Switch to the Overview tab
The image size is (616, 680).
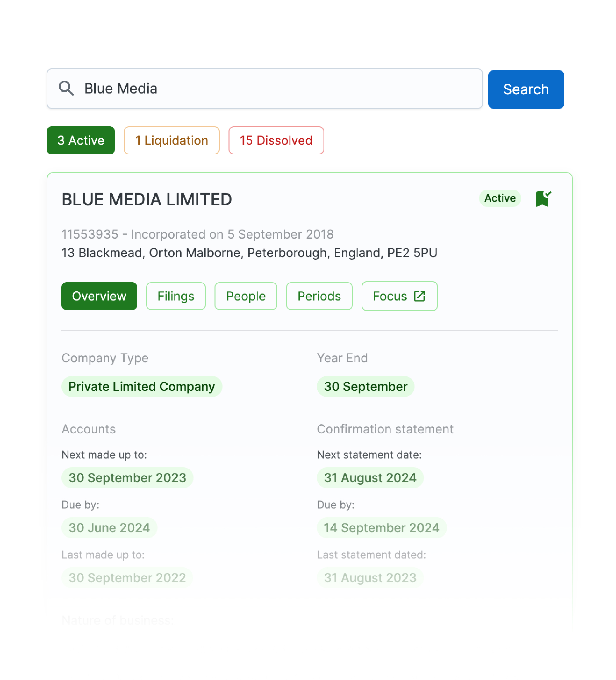[99, 296]
